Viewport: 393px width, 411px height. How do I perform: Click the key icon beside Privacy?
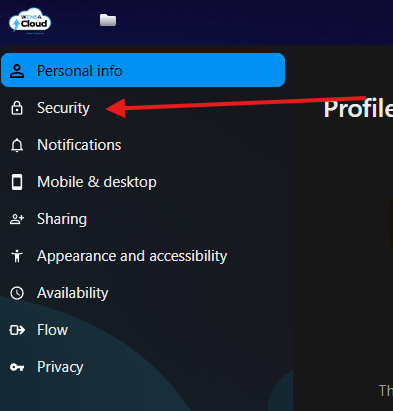pyautogui.click(x=17, y=367)
